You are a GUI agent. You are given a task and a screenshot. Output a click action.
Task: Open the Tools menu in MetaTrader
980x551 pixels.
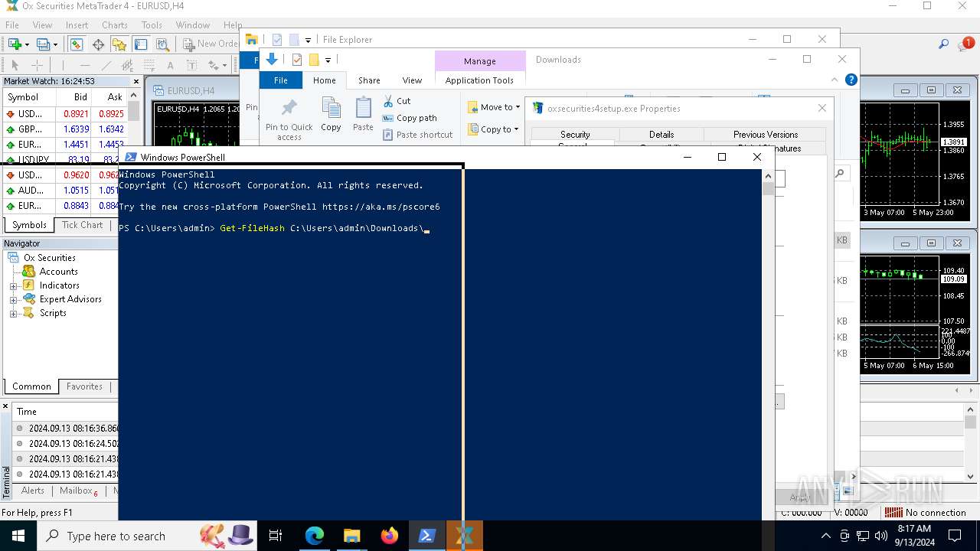[152, 24]
